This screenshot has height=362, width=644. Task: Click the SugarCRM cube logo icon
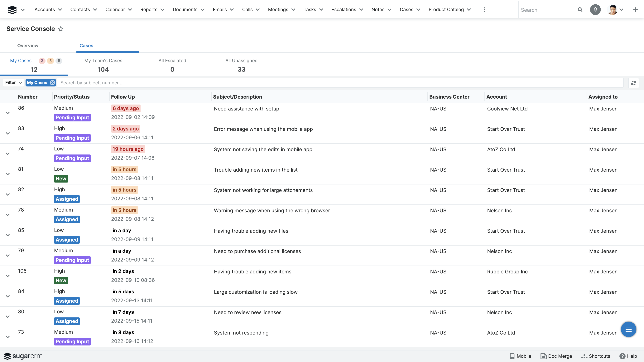(12, 10)
